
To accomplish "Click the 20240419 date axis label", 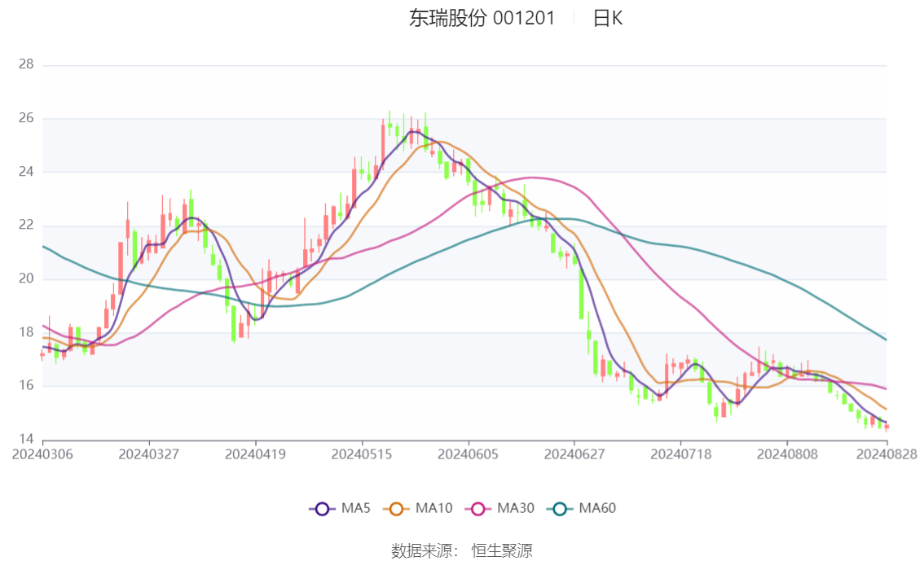I will [x=255, y=454].
